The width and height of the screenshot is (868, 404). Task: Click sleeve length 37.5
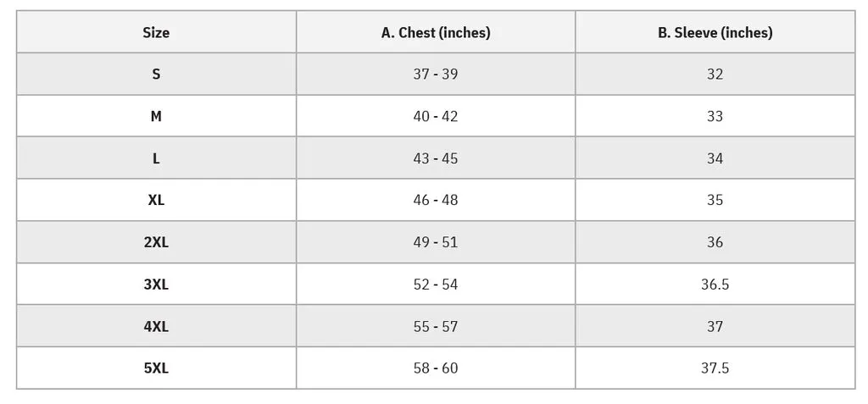tap(715, 368)
